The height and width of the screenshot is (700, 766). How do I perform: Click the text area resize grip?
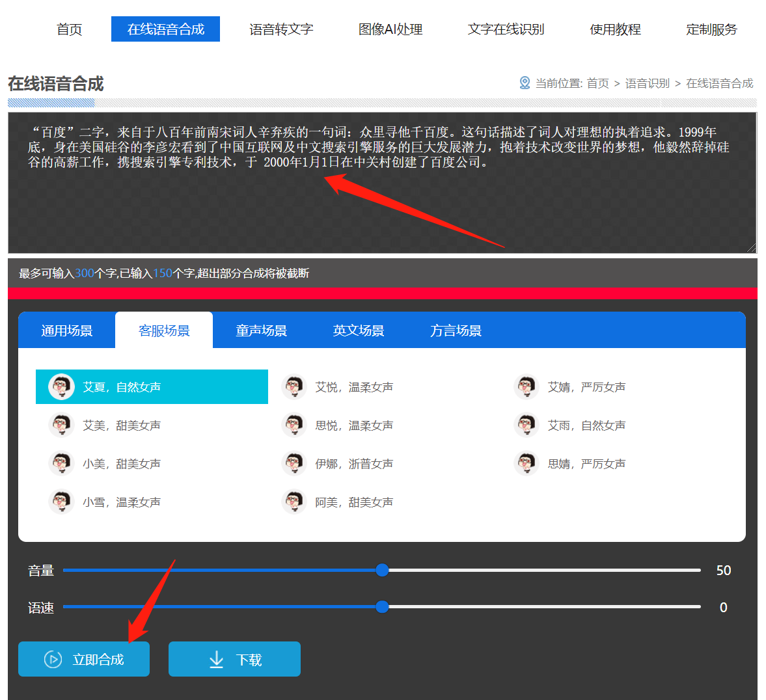pos(751,248)
